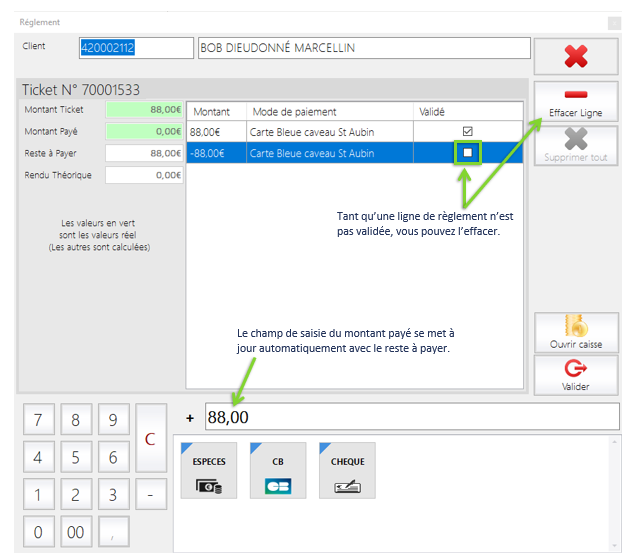The width and height of the screenshot is (635, 559).
Task: Click the amount entry field showing 88,00
Action: point(410,417)
